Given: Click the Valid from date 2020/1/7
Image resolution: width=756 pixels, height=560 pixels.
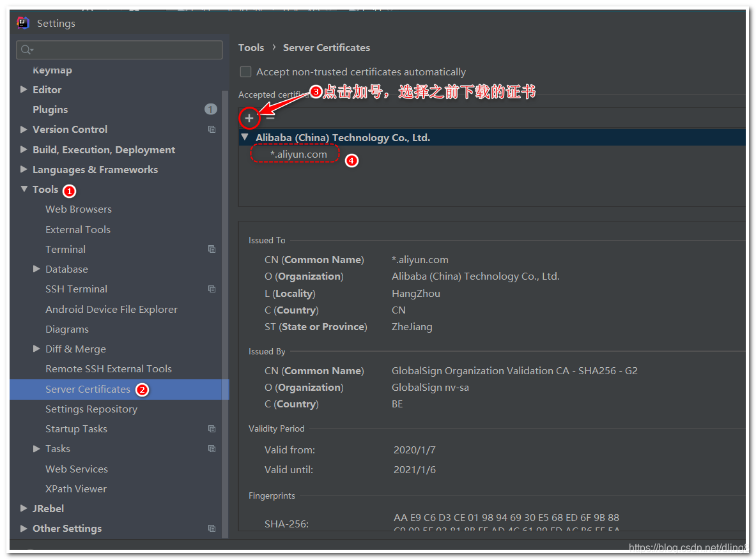Looking at the screenshot, I should click(415, 450).
